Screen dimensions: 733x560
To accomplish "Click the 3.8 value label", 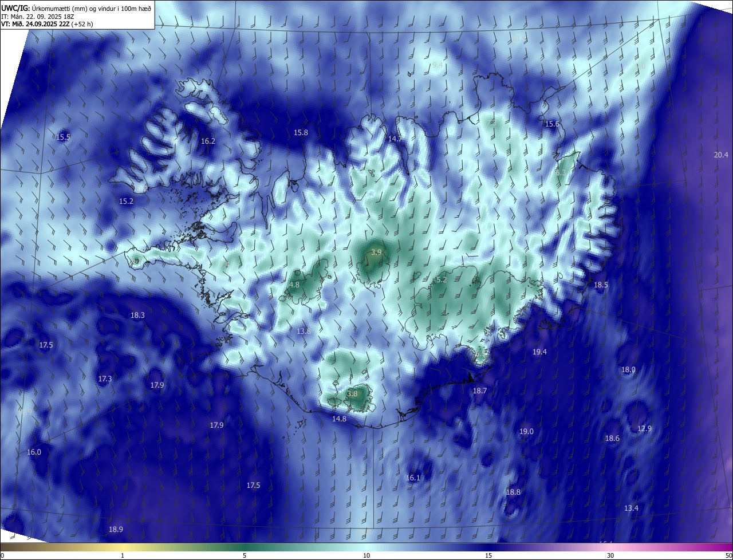I will click(x=352, y=394).
